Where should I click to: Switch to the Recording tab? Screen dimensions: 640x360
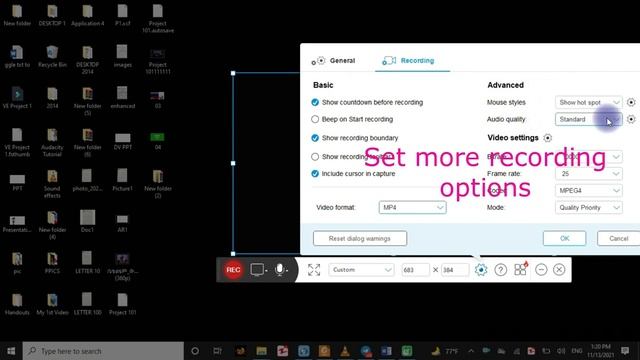click(408, 60)
